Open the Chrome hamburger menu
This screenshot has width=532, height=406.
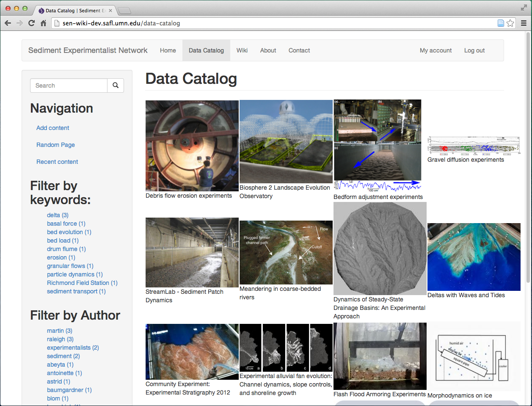click(524, 23)
